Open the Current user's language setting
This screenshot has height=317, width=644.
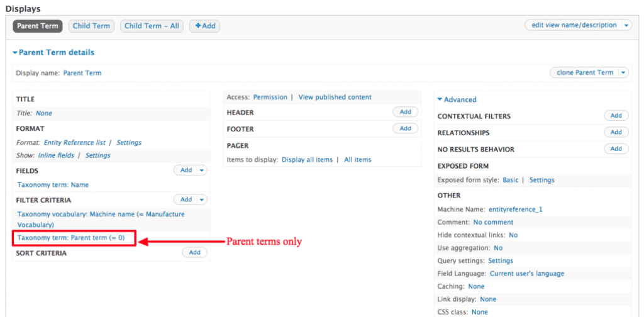pyautogui.click(x=526, y=274)
